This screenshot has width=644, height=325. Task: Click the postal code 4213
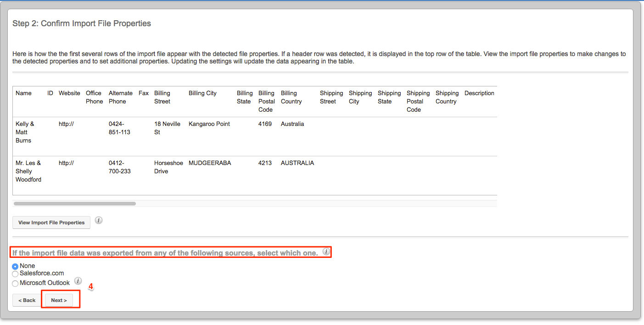point(265,163)
